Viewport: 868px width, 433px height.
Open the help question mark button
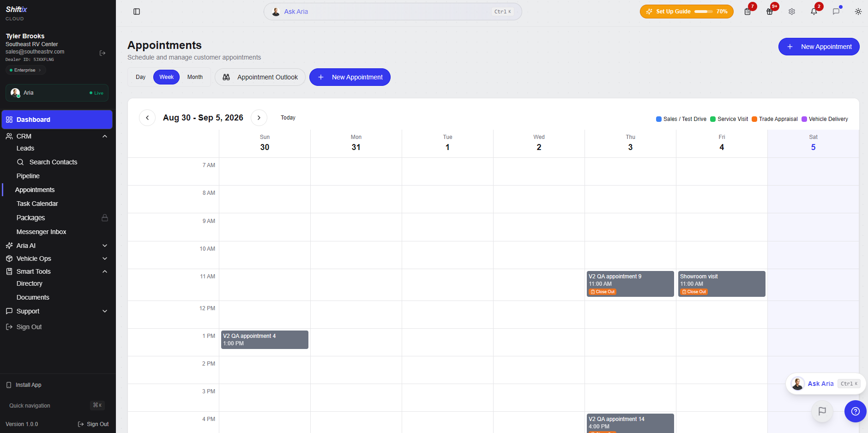click(856, 411)
